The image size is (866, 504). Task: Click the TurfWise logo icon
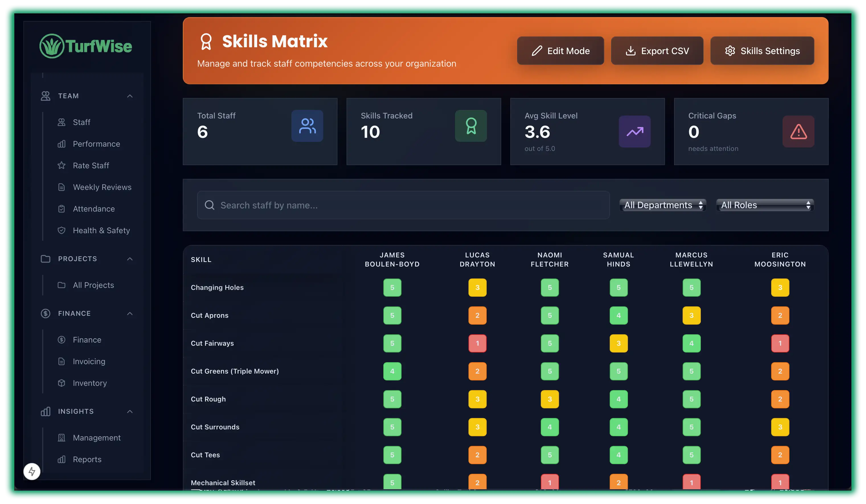click(52, 46)
